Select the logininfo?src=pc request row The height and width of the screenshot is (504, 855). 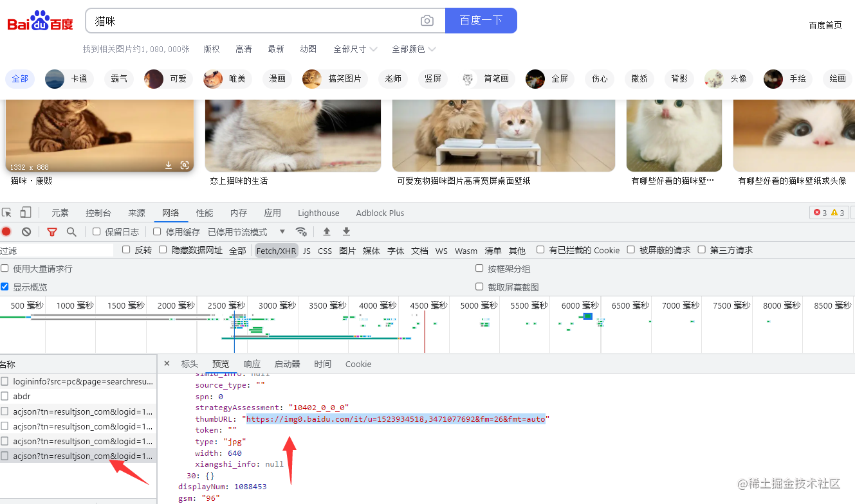pos(78,382)
